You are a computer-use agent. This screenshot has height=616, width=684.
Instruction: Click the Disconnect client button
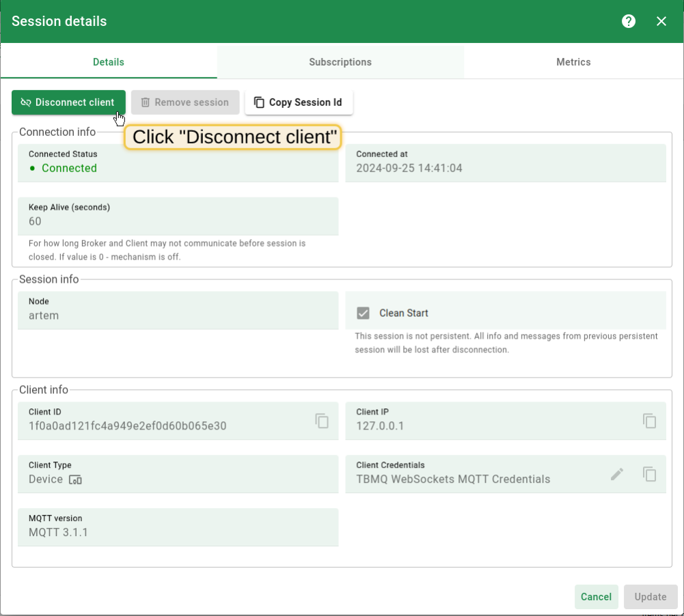pyautogui.click(x=68, y=101)
